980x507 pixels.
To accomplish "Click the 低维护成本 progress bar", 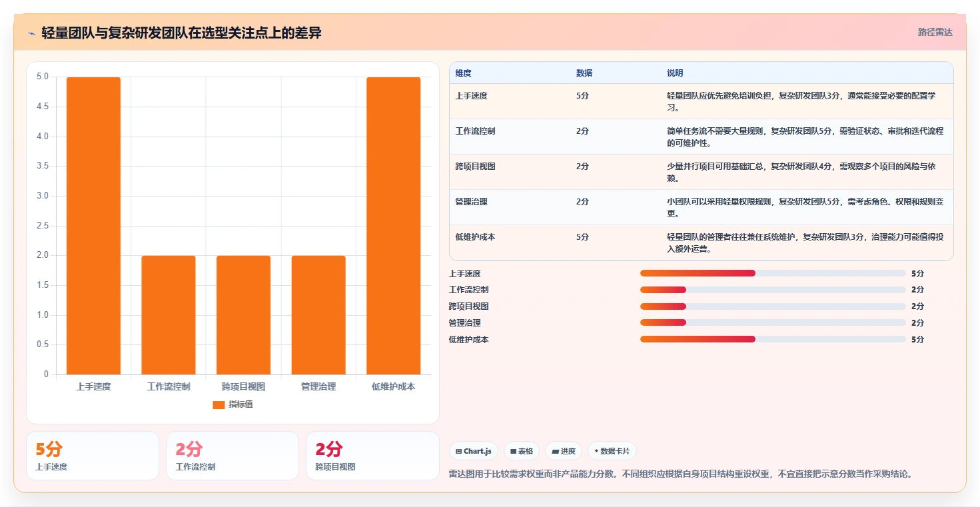I will point(773,340).
